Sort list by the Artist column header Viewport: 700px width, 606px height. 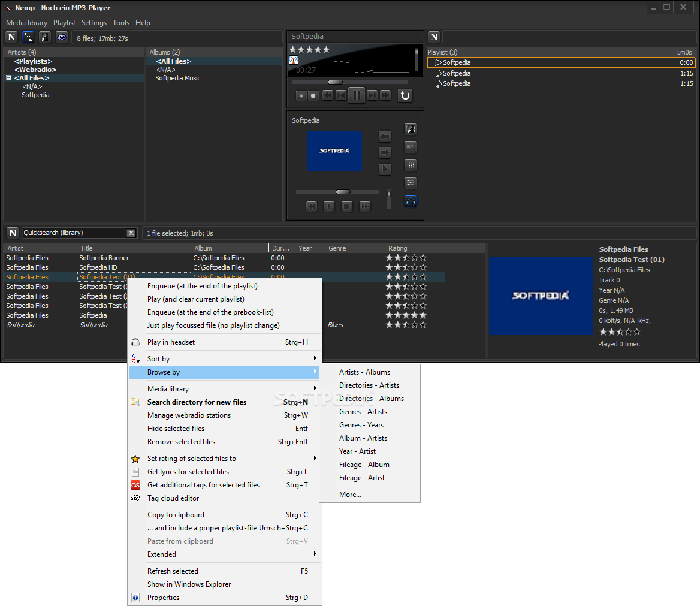(x=41, y=248)
